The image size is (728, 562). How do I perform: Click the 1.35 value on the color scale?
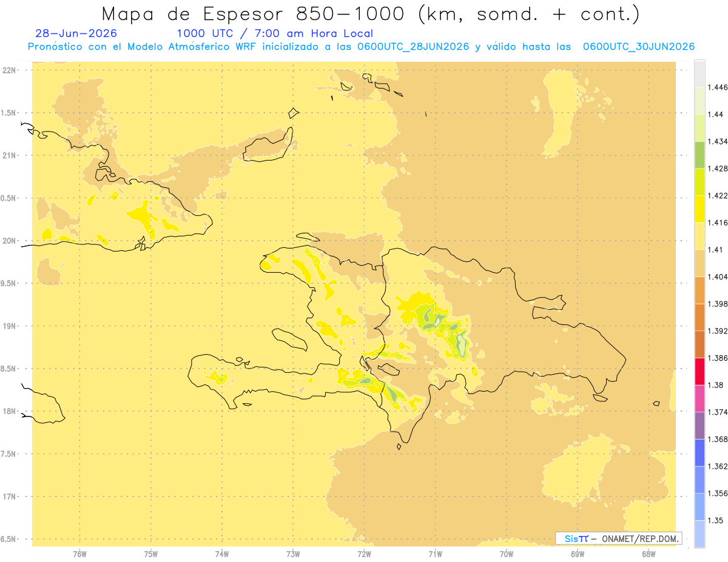[714, 520]
